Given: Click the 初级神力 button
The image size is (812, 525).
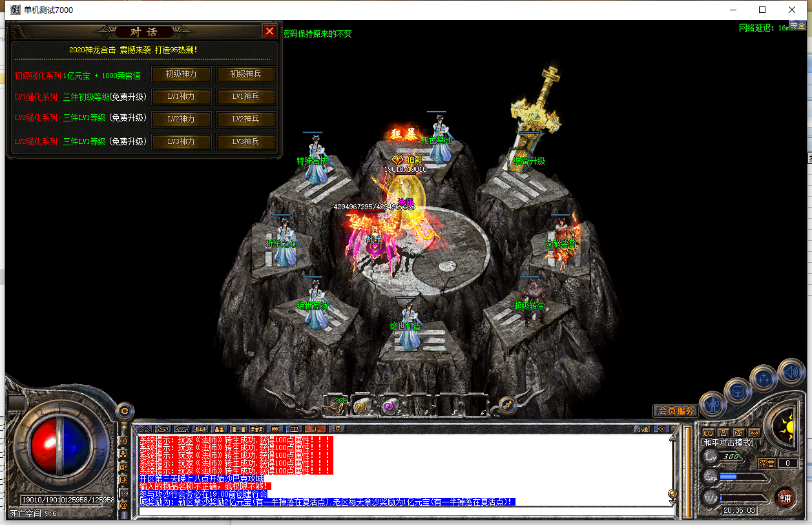Looking at the screenshot, I should tap(181, 74).
